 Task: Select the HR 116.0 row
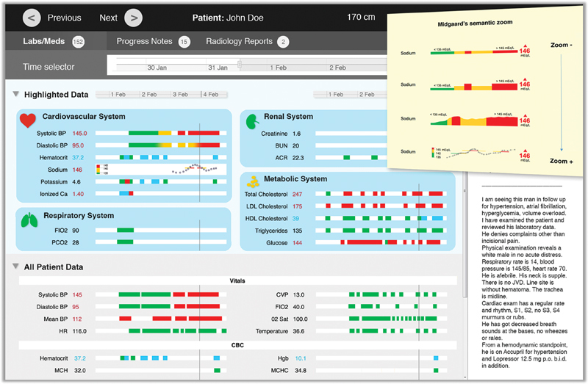[x=143, y=331]
